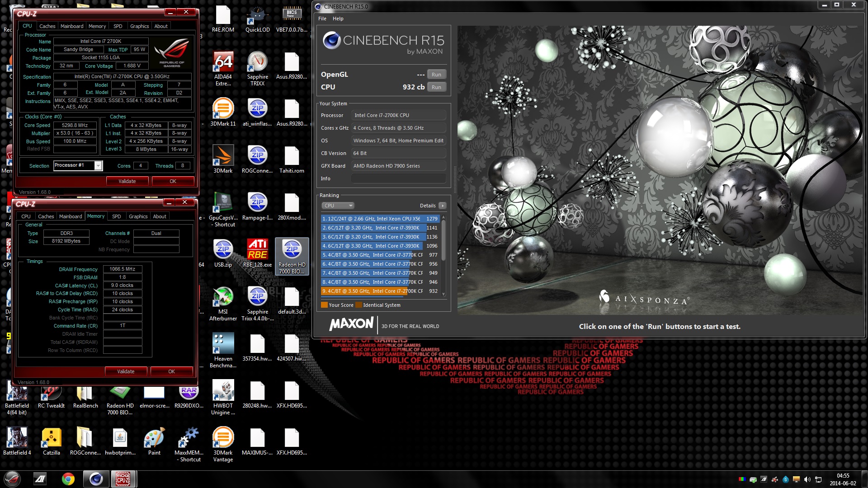Switch to Caches tab in upper CPU-Z window
The height and width of the screenshot is (488, 868).
[x=47, y=26]
